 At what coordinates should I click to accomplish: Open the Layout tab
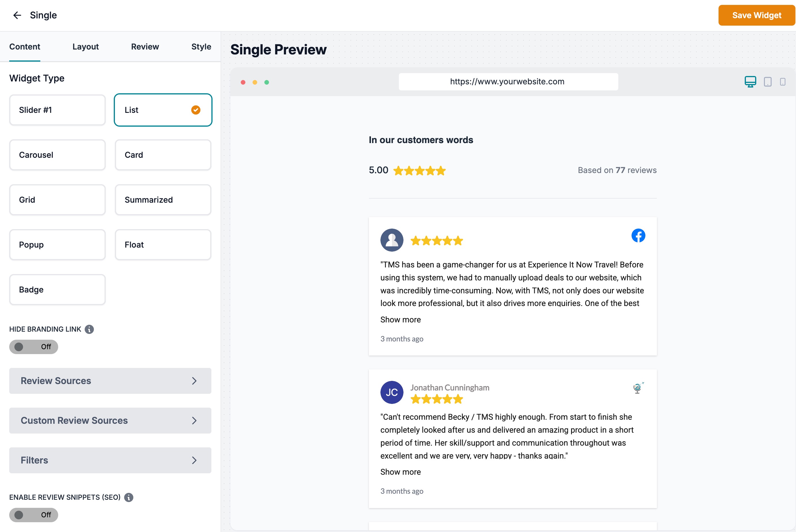click(x=86, y=46)
